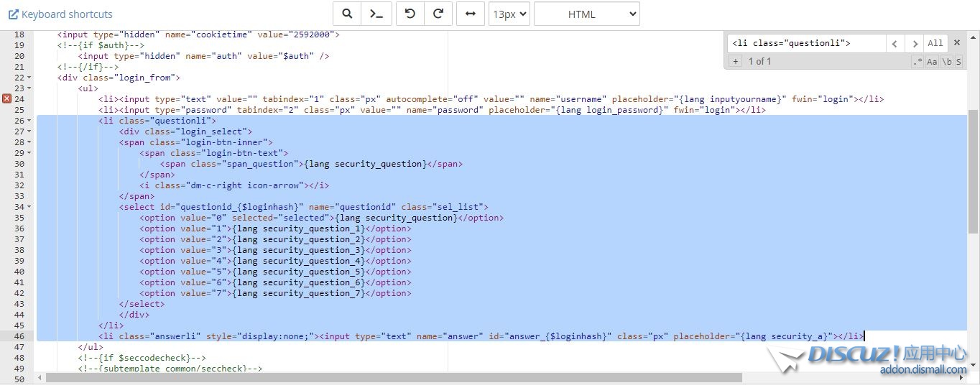Screen dimensions: 980x388
Task: Enable case-sensitive search option
Action: (x=932, y=62)
